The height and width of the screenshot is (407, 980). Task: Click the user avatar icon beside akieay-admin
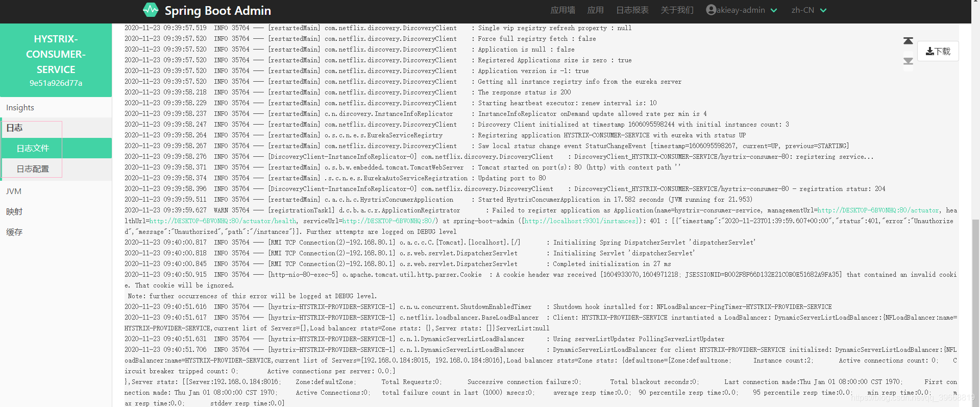tap(711, 10)
